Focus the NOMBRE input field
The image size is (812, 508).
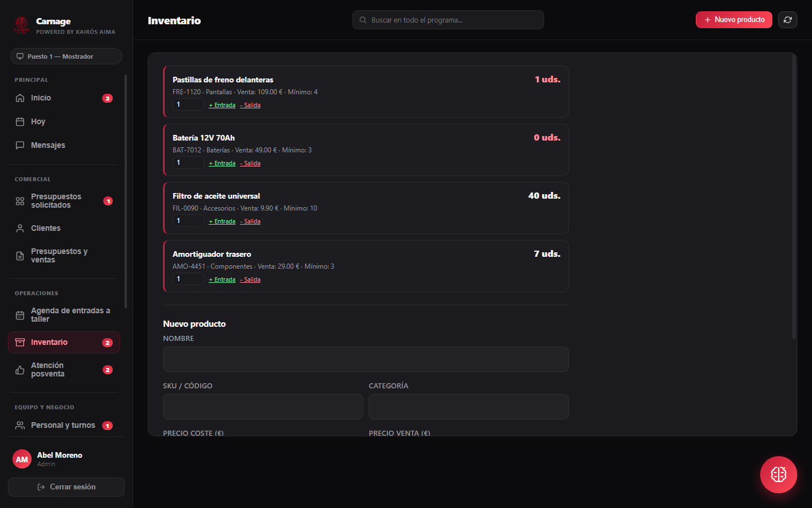click(x=366, y=359)
